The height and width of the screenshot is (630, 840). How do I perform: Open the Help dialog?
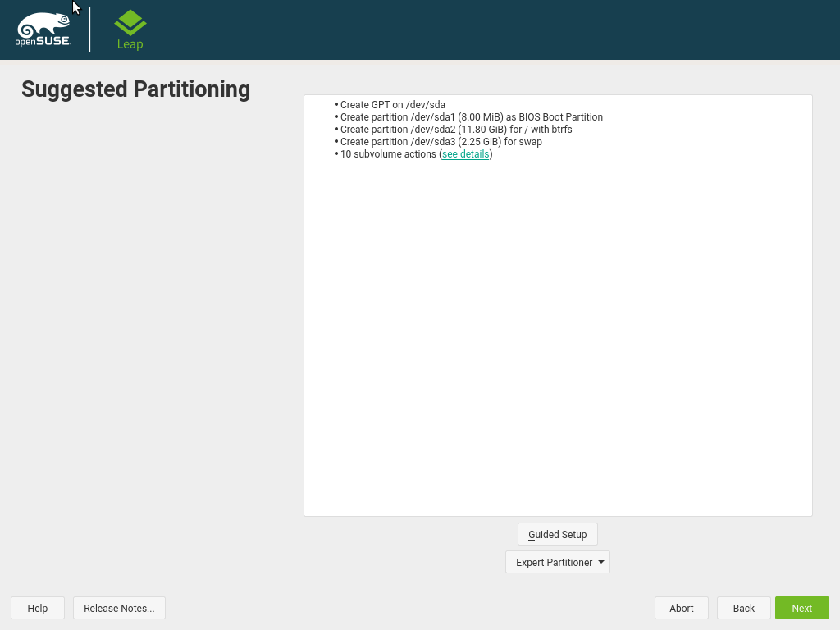pyautogui.click(x=38, y=608)
